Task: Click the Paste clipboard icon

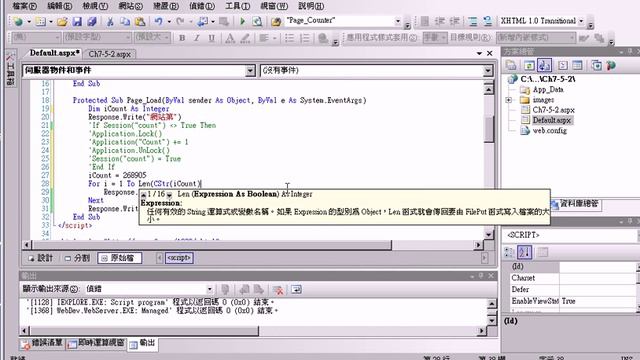Action: [x=140, y=21]
